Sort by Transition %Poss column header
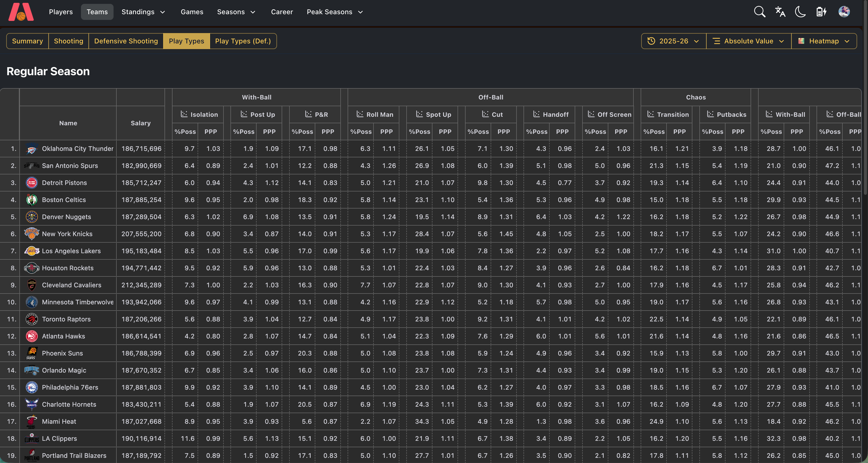 (x=654, y=132)
